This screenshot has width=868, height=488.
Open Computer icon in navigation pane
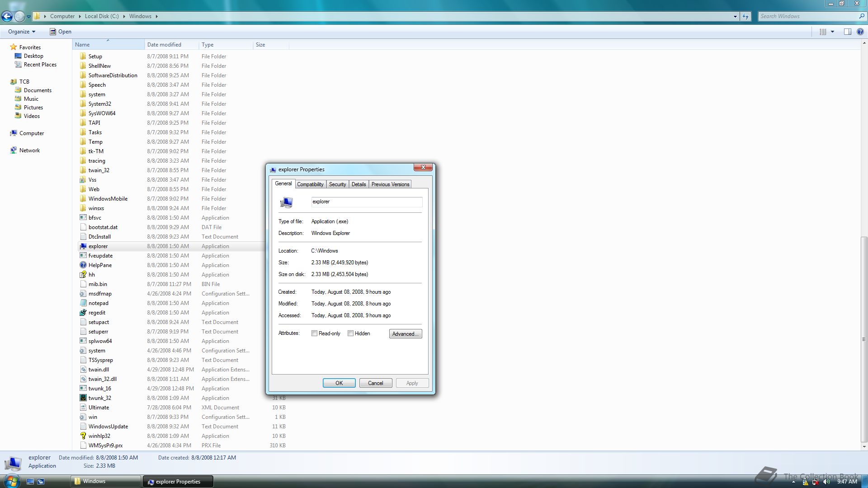click(x=14, y=133)
